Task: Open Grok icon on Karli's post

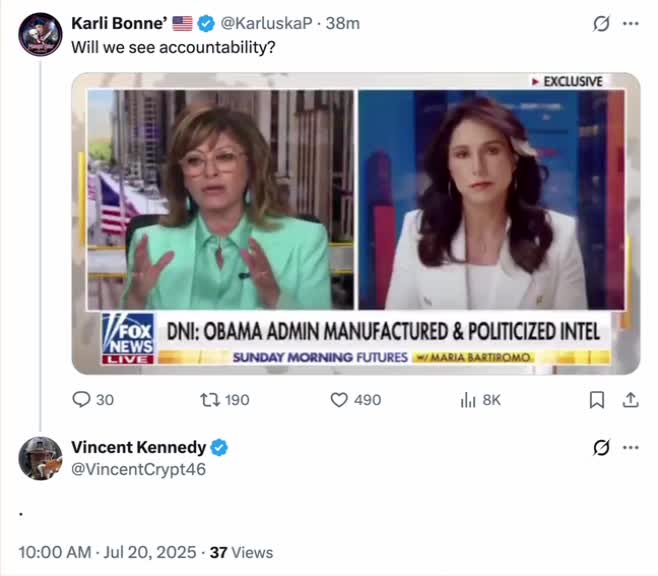Action: point(601,23)
